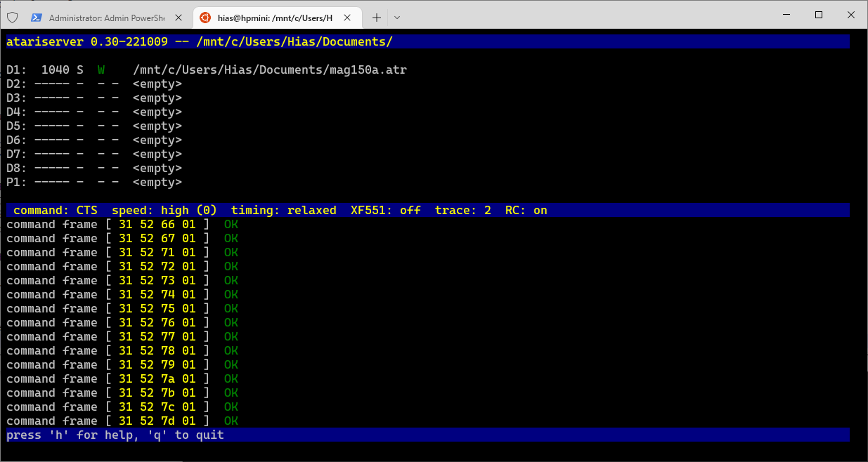Click the P1 printer slot row
The width and height of the screenshot is (868, 462).
coord(94,182)
